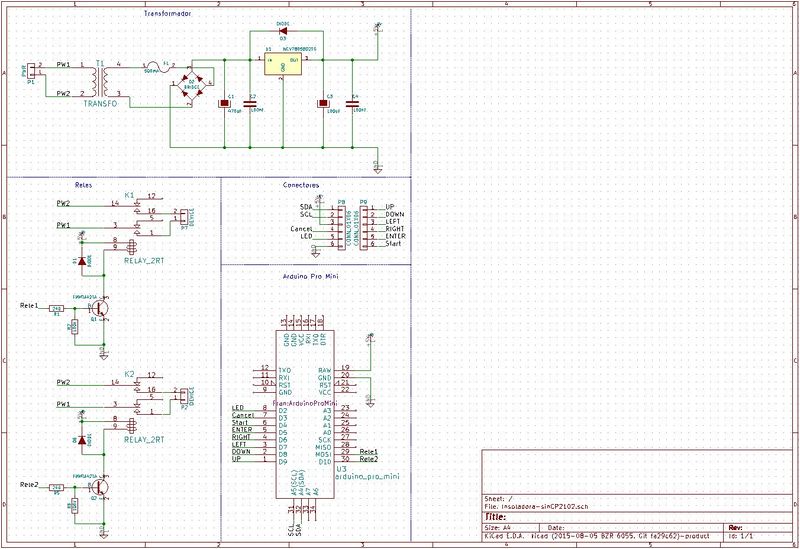The height and width of the screenshot is (549, 800).
Task: Click the Rev field in title block
Action: (x=735, y=528)
